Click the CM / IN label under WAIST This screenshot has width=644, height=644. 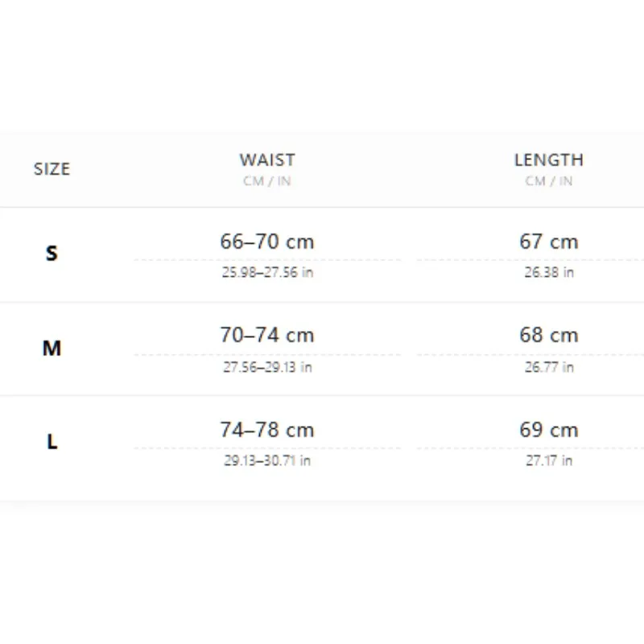(x=267, y=180)
